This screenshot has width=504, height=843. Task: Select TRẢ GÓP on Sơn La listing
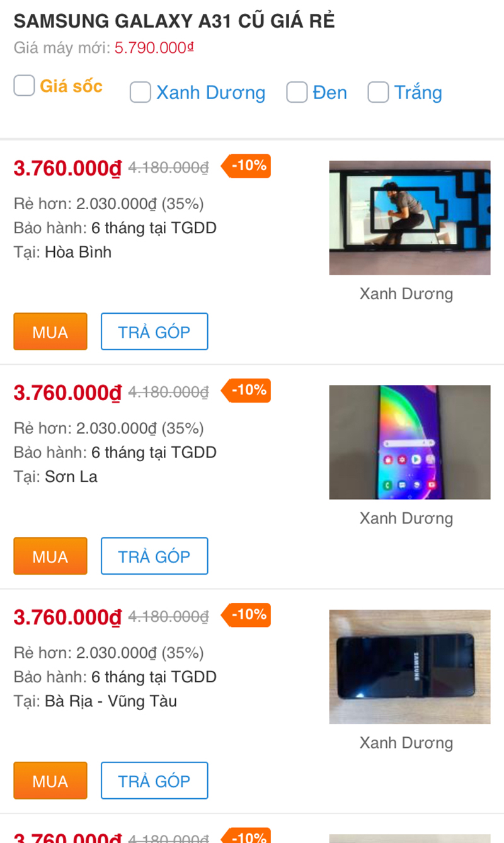154,556
